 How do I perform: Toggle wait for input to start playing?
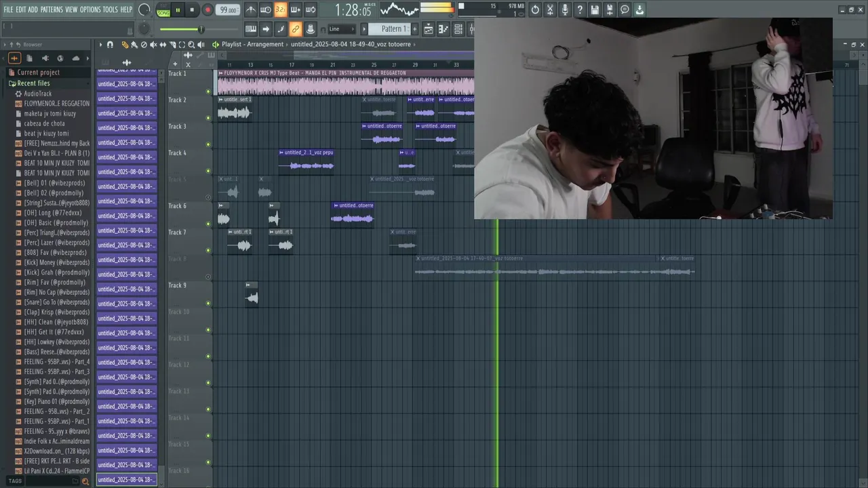pos(266,9)
